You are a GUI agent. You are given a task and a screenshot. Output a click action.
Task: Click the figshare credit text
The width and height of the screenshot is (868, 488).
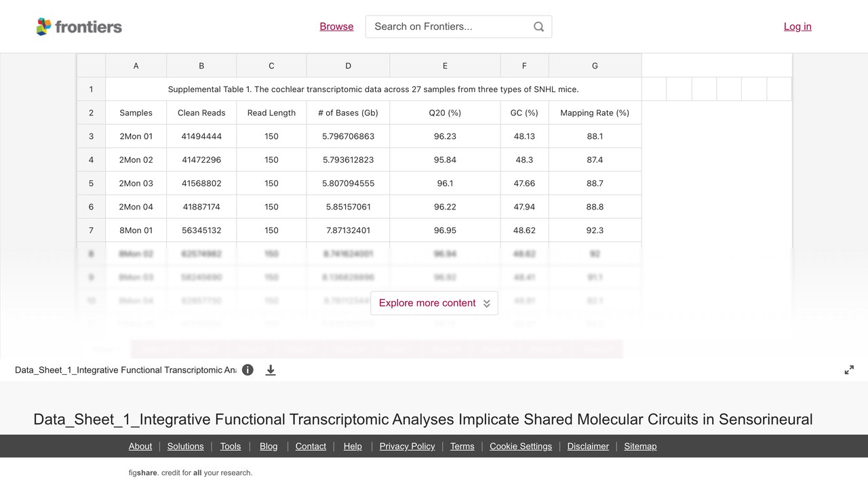(191, 473)
